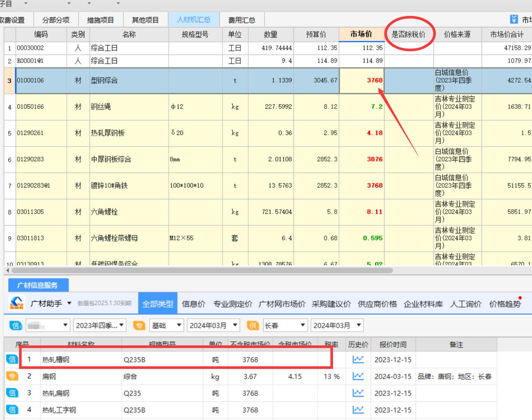The image size is (532, 420).
Task: Click the scrollbar left arrow under the table
Action: (8, 270)
